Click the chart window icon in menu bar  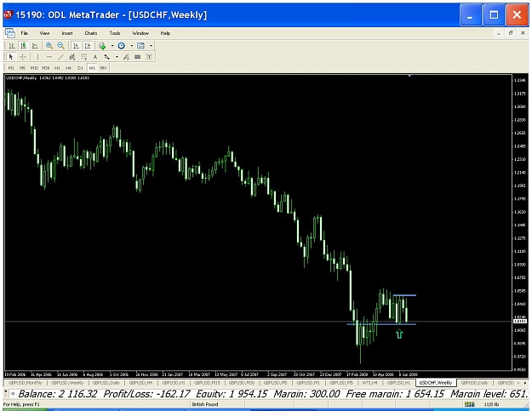tap(10, 33)
